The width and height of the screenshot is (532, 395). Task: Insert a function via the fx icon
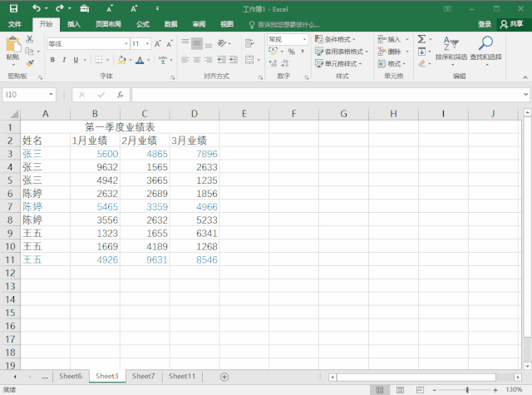click(x=120, y=95)
